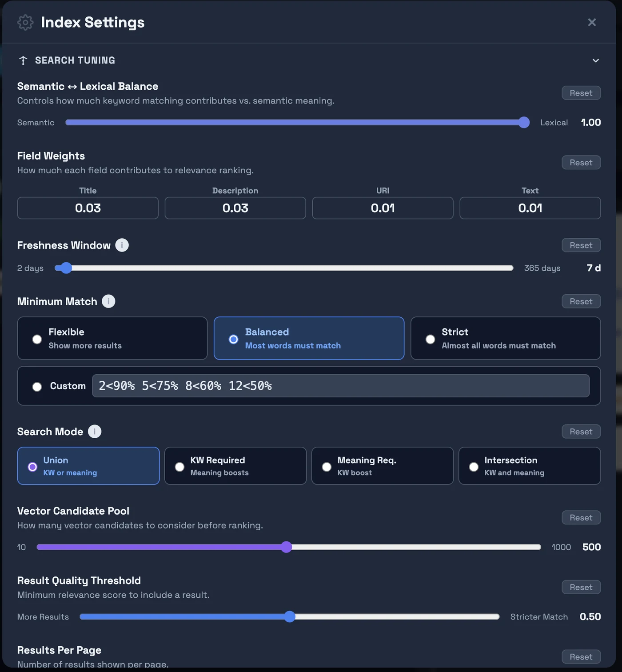Reset the Semantic Lexical Balance
The image size is (622, 672).
tap(581, 92)
